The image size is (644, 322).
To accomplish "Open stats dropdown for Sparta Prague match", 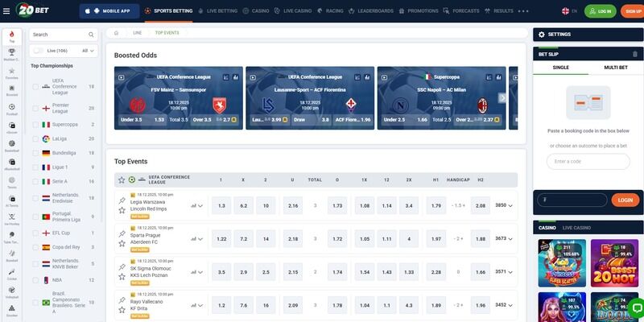I will [x=196, y=238].
